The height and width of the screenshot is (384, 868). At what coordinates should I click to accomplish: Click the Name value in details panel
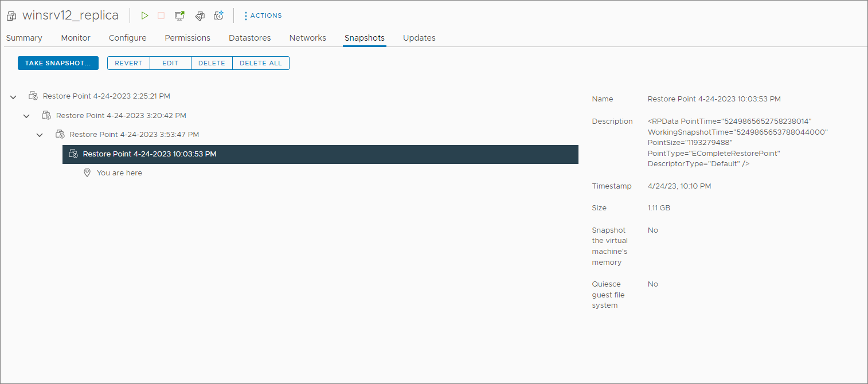pos(714,99)
